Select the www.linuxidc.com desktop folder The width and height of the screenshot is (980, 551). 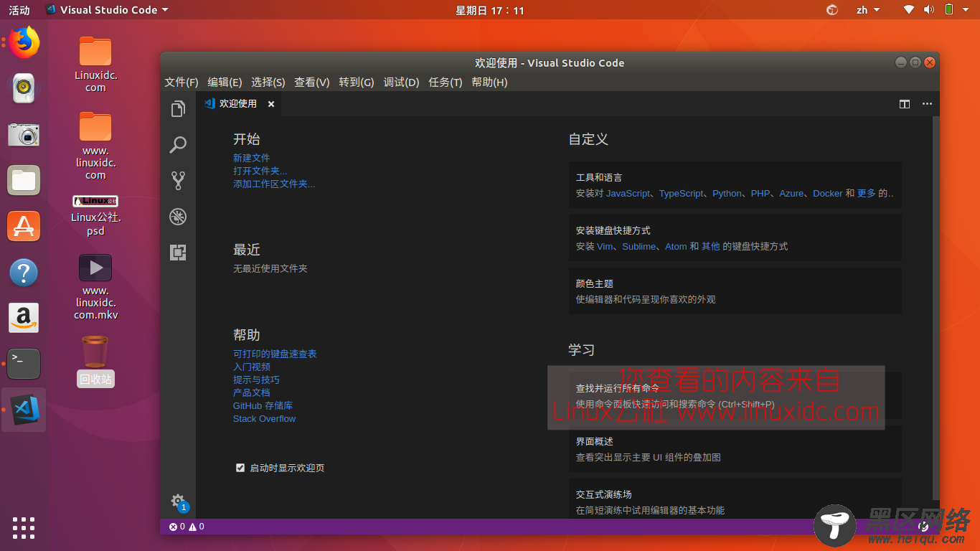[x=95, y=146]
